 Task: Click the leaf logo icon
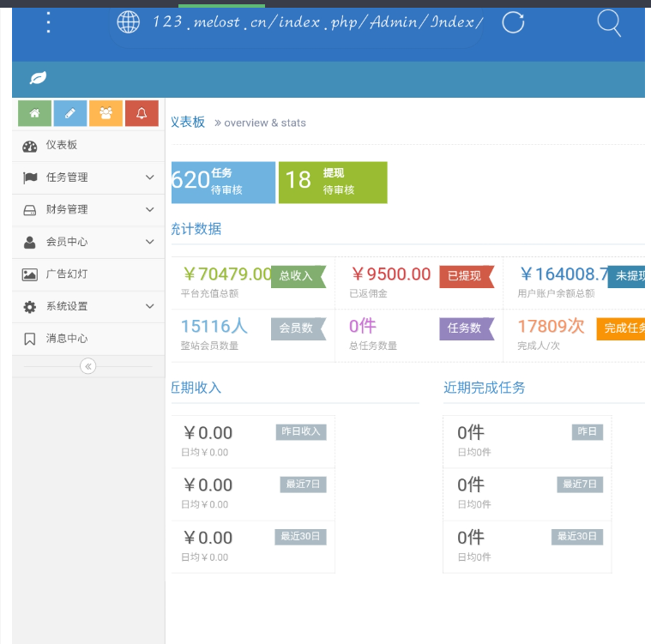pos(38,78)
